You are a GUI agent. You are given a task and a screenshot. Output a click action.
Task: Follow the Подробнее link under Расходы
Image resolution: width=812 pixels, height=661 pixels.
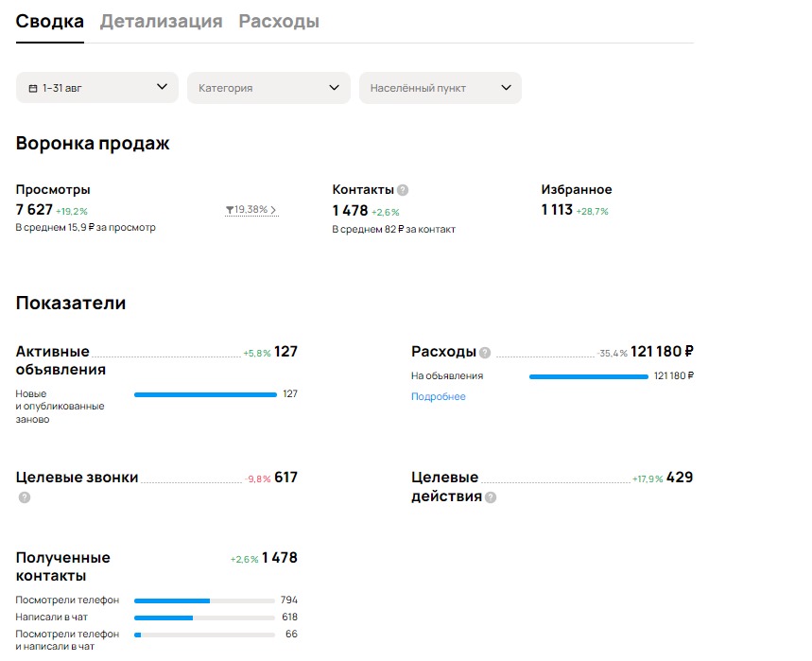pyautogui.click(x=438, y=397)
